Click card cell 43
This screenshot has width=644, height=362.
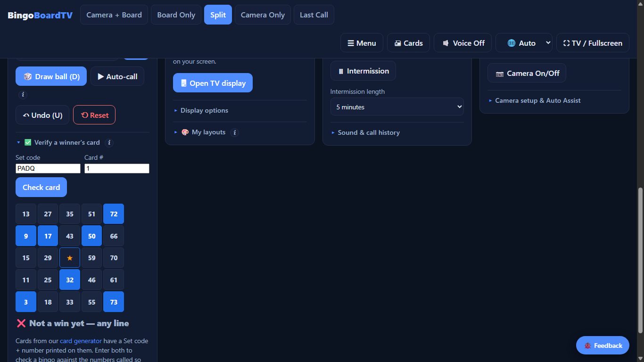[x=70, y=236]
